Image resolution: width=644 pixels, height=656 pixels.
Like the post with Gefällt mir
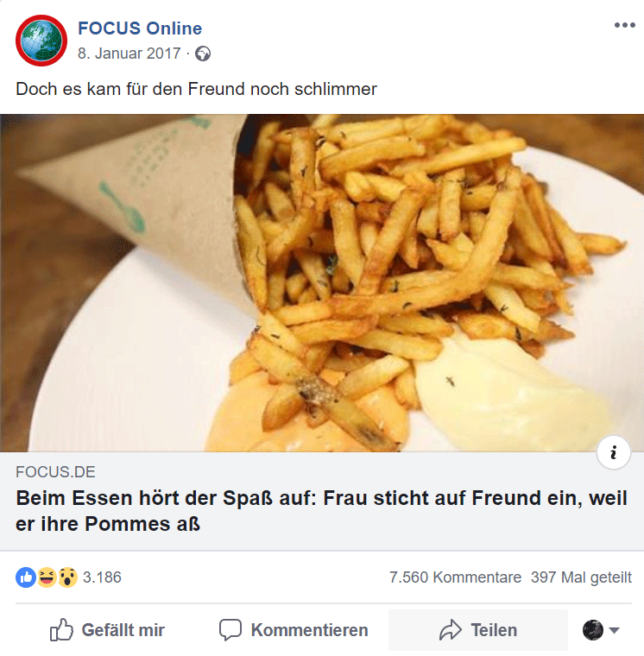click(107, 629)
